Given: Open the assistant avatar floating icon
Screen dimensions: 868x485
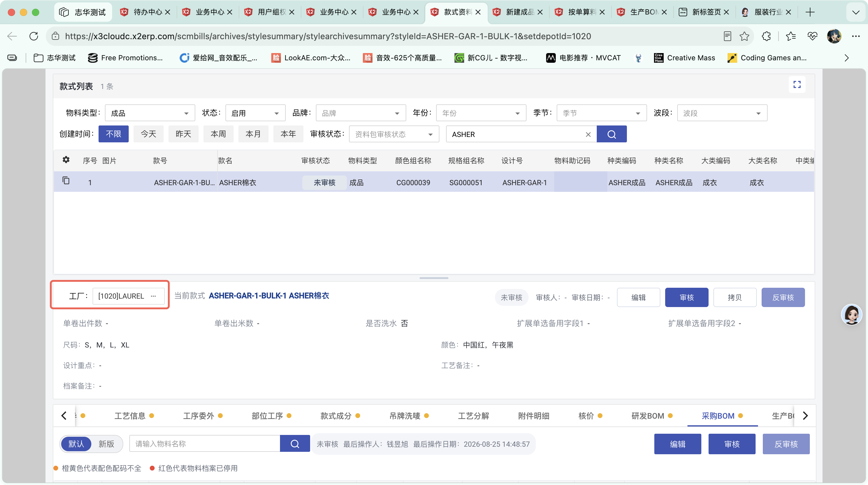Looking at the screenshot, I should coord(851,314).
